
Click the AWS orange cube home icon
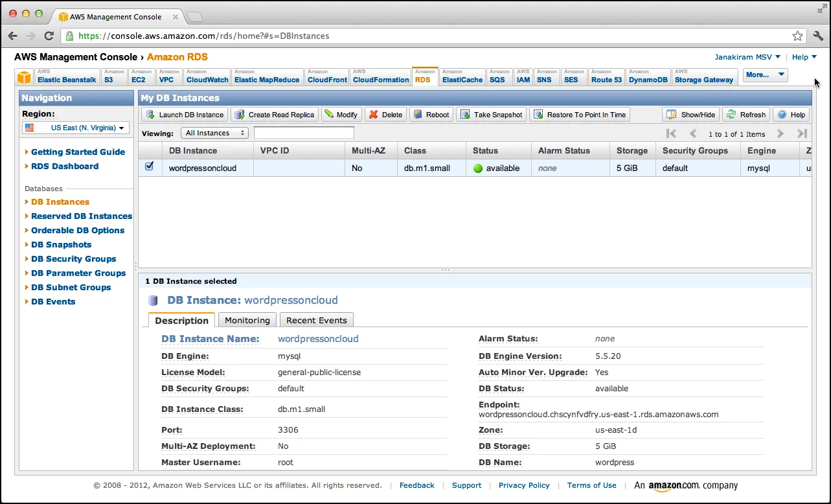tap(24, 78)
